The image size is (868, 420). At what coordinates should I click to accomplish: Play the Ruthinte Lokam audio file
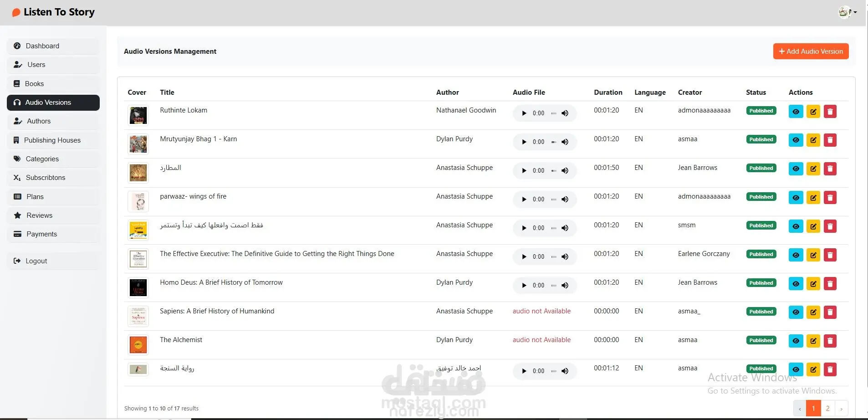(524, 113)
